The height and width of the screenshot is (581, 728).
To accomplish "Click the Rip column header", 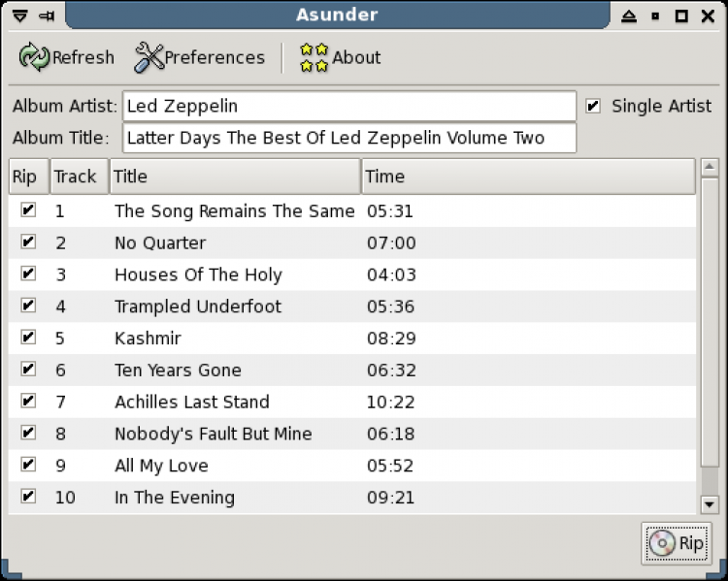I will click(x=28, y=177).
